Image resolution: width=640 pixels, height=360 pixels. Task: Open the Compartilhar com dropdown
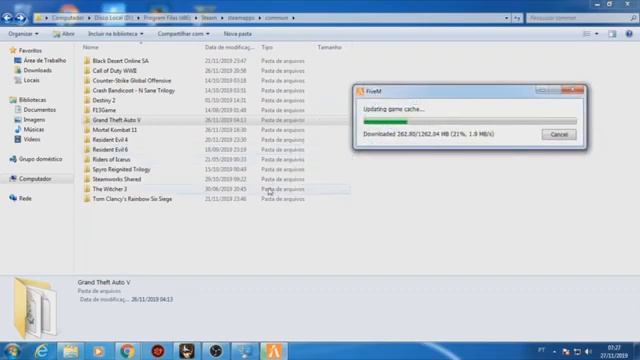click(183, 34)
